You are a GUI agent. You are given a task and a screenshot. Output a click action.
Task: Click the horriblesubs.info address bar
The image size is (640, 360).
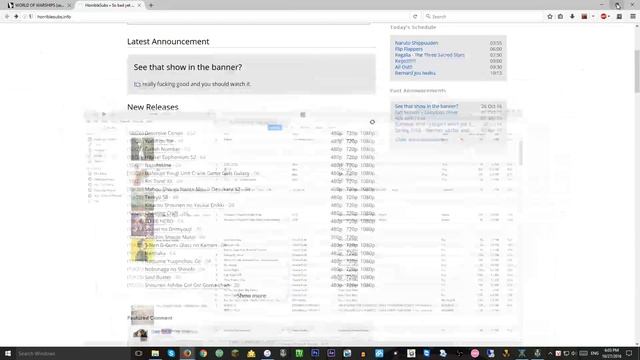click(x=220, y=16)
